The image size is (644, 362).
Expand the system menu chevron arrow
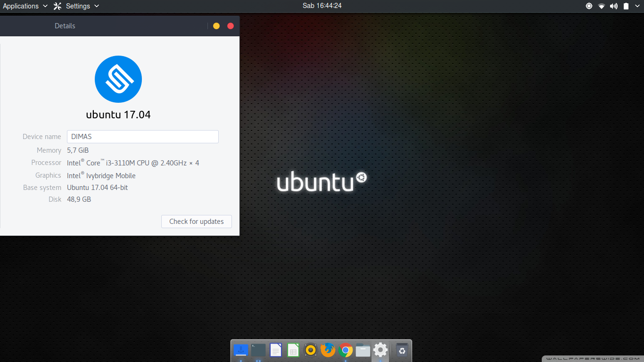[x=637, y=6]
